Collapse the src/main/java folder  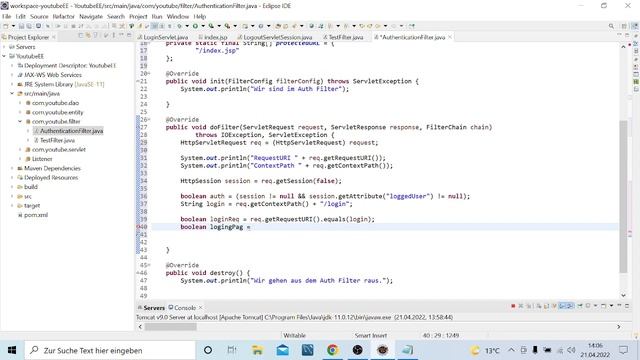[x=12, y=94]
